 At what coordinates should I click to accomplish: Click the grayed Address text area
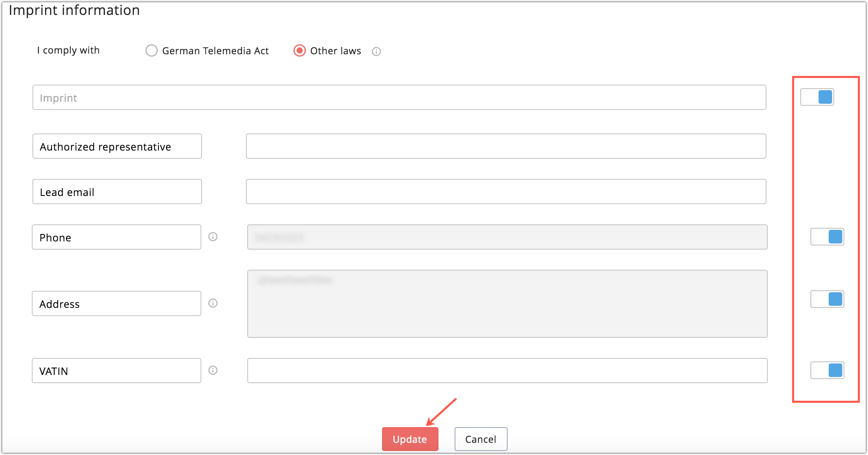click(507, 303)
